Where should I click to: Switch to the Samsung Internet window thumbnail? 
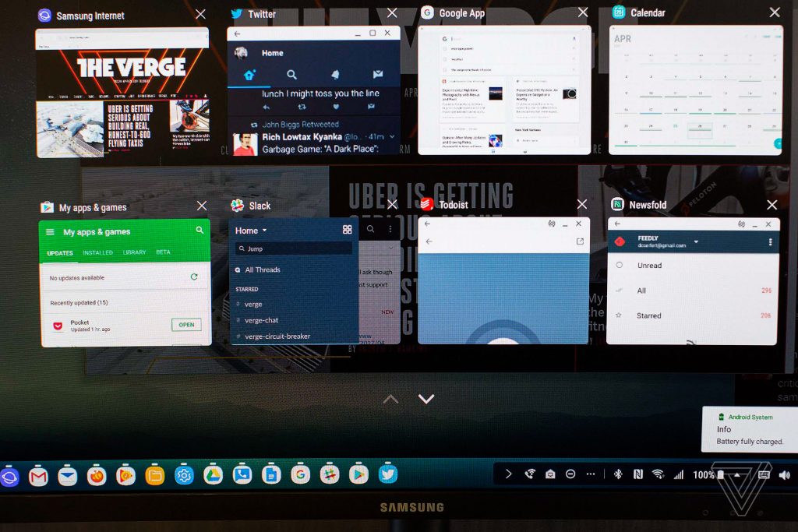(x=122, y=92)
